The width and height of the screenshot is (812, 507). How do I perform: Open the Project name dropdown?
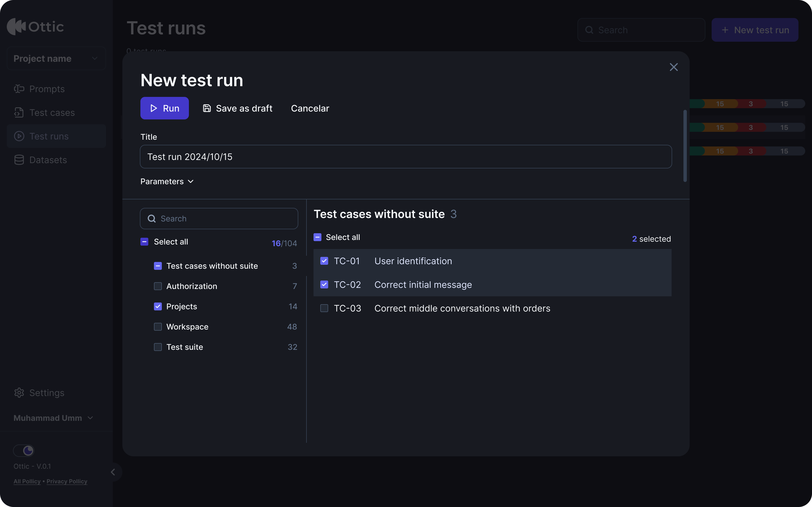(x=56, y=58)
